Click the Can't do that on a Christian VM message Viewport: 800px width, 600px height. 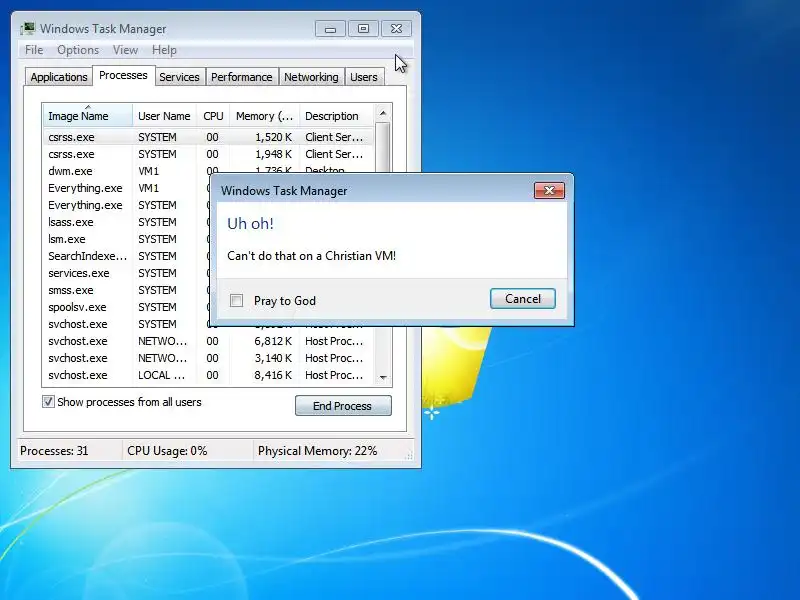click(311, 256)
